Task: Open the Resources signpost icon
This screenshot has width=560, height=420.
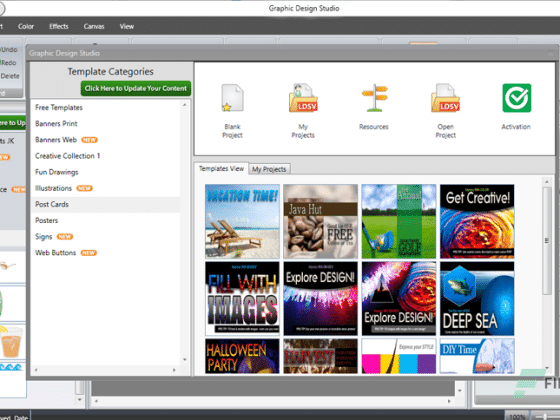Action: tap(374, 98)
